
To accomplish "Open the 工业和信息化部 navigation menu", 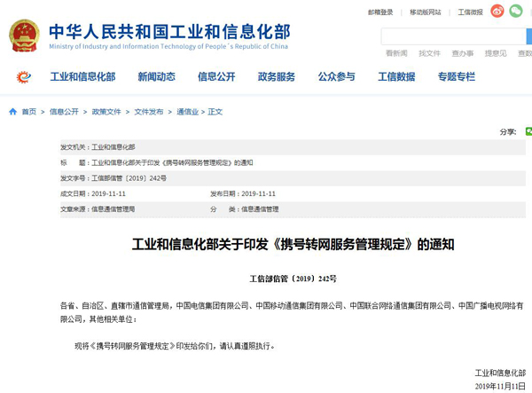I will pos(82,77).
